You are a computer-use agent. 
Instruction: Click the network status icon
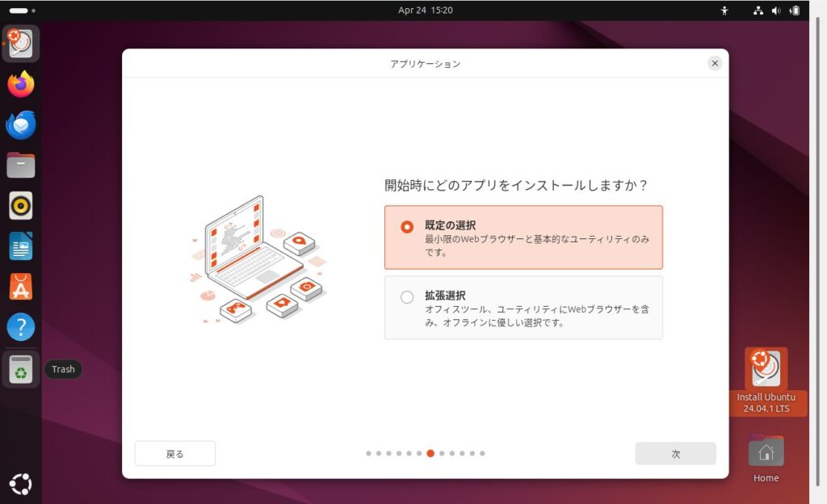tap(758, 10)
